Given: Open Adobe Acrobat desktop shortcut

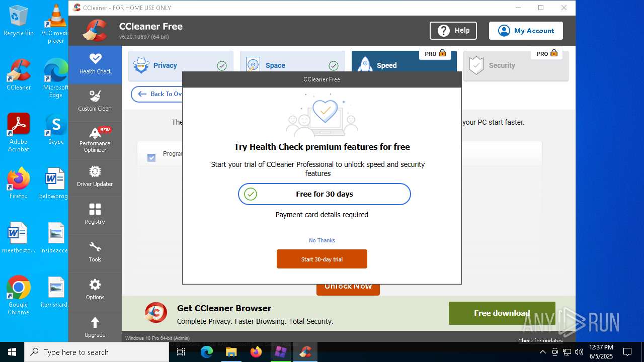Looking at the screenshot, I should 19,133.
